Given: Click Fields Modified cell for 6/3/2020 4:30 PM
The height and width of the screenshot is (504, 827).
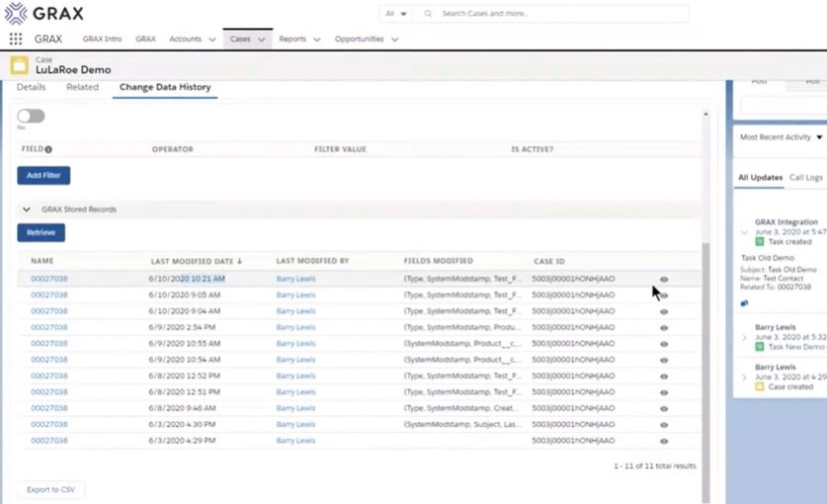Looking at the screenshot, I should (x=462, y=424).
